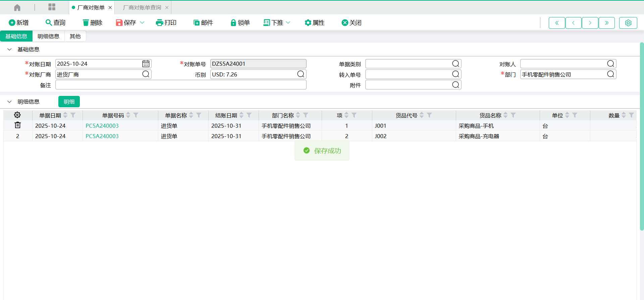Click the 新增 (add new) toolbar icon

(12, 23)
